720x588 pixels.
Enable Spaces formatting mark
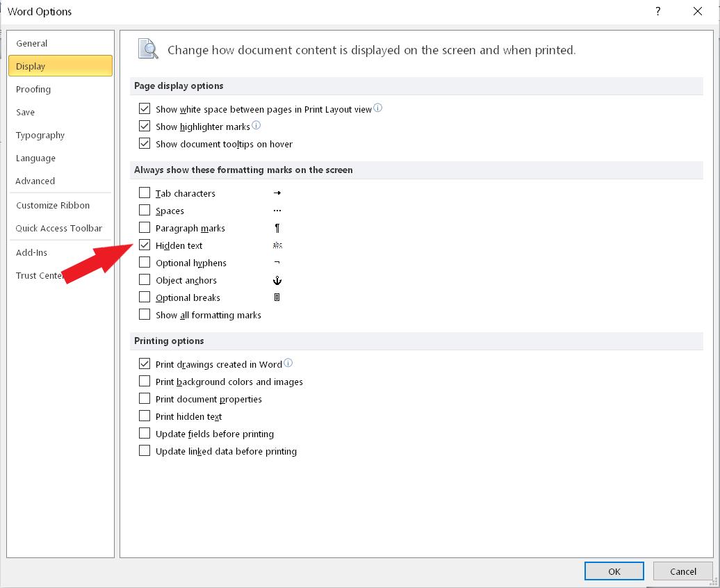point(144,210)
